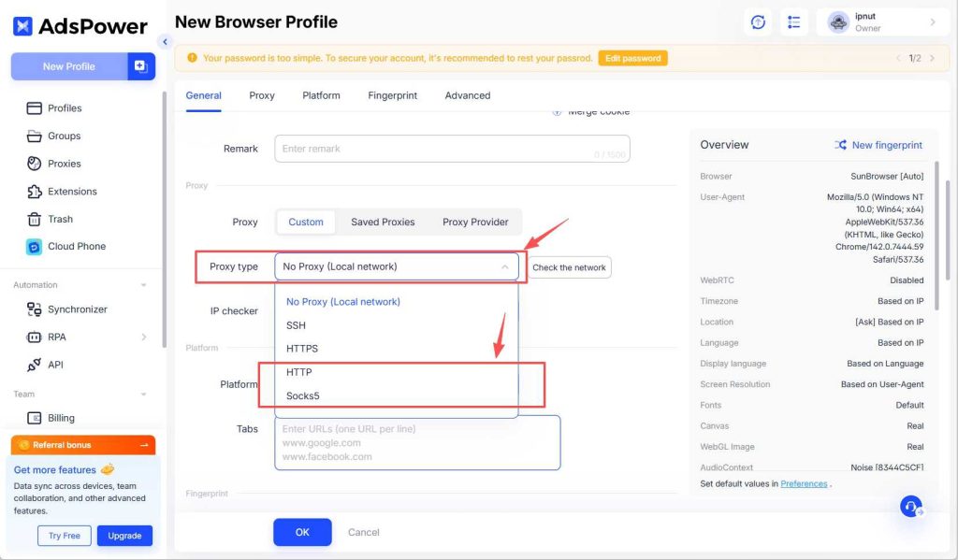Select the Custom proxy option
This screenshot has height=560, width=958.
click(306, 223)
